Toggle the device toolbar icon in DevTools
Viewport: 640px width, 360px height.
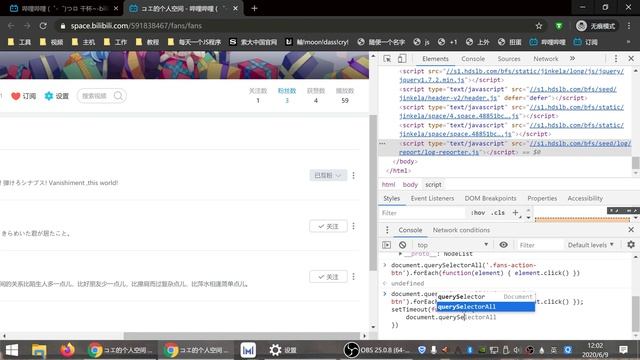402,59
